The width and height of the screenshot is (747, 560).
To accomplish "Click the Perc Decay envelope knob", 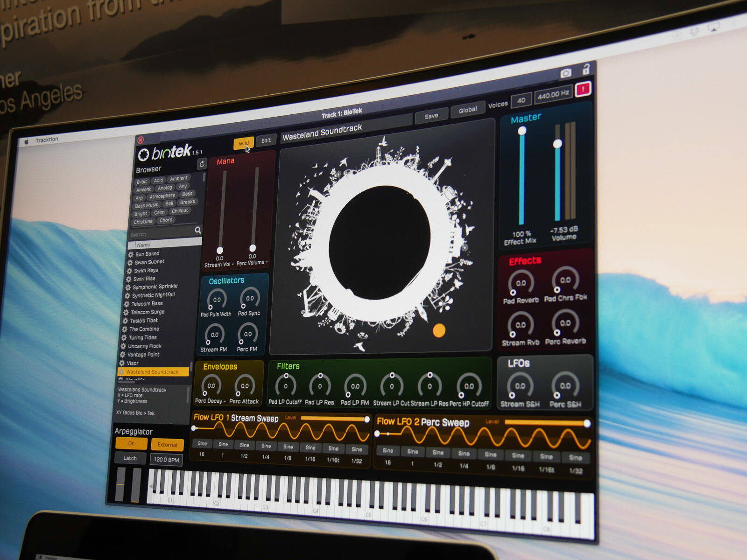I will click(x=211, y=385).
